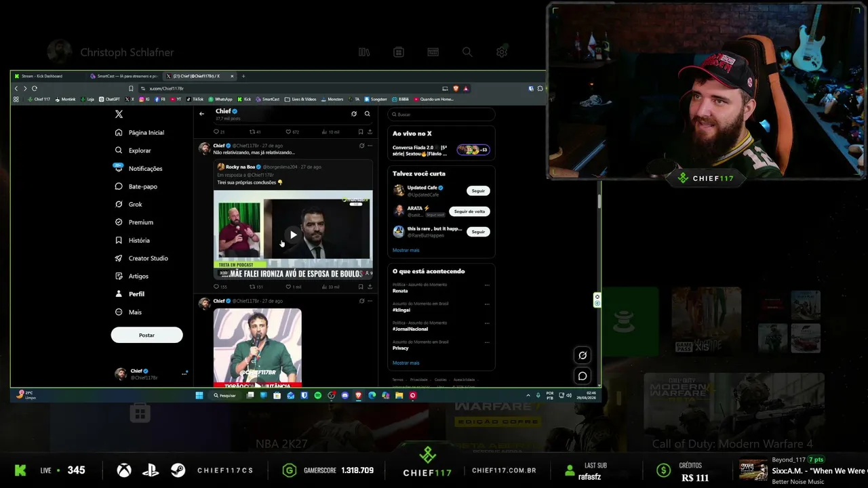Go to Página Inicial in sidebar
868x488 pixels.
(x=140, y=133)
